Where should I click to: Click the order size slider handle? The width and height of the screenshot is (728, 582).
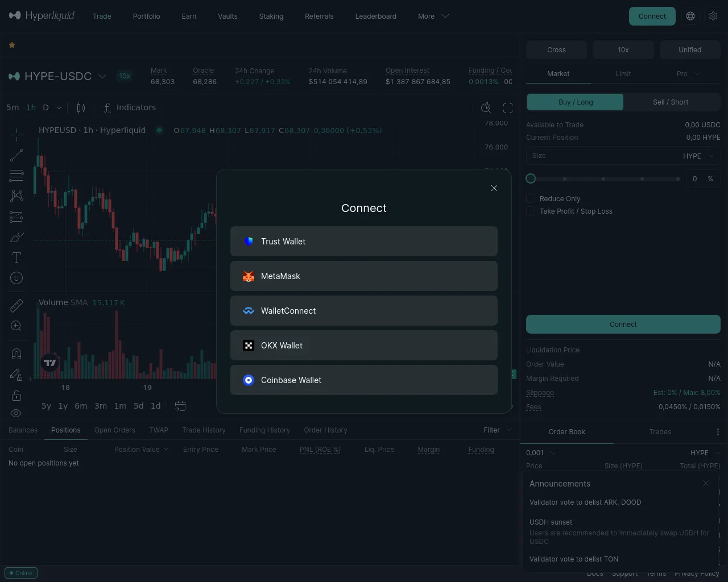(531, 178)
